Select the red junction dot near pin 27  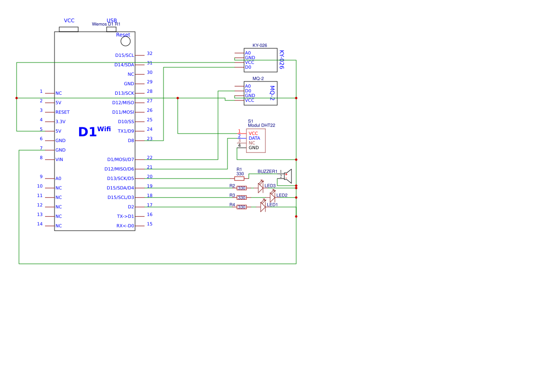177,98
